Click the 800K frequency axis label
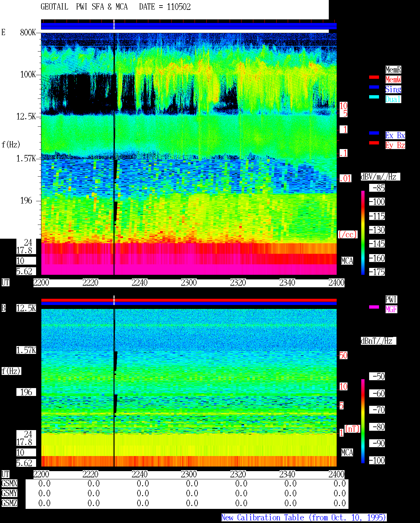Screen dimensions: 420x523 tap(28, 32)
